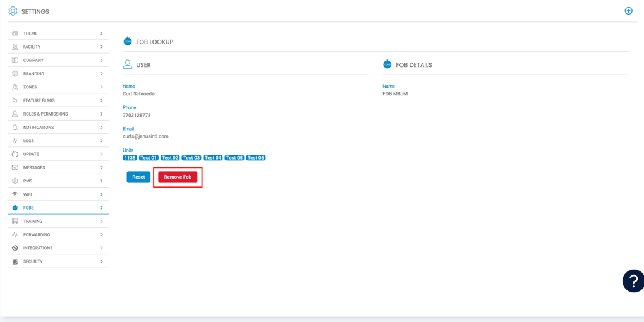Click the 1138 unit tag
This screenshot has height=322, width=644.
(x=130, y=158)
